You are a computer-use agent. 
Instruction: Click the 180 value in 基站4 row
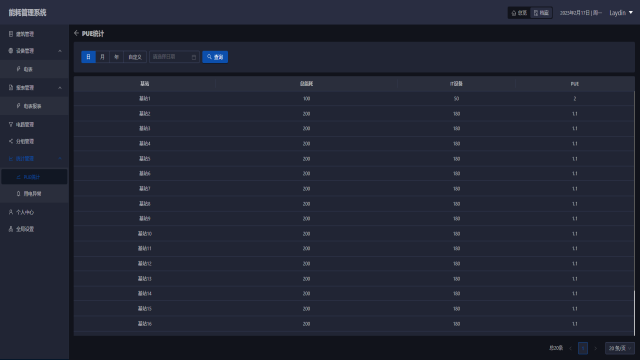coord(456,144)
